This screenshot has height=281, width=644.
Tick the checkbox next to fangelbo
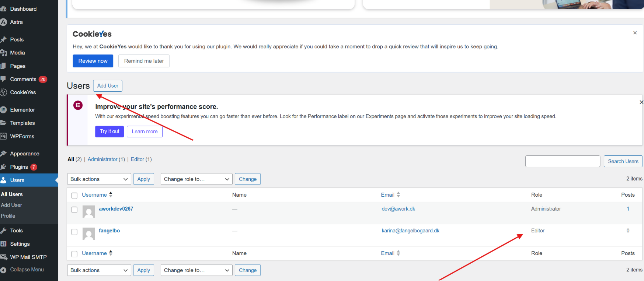pyautogui.click(x=74, y=232)
